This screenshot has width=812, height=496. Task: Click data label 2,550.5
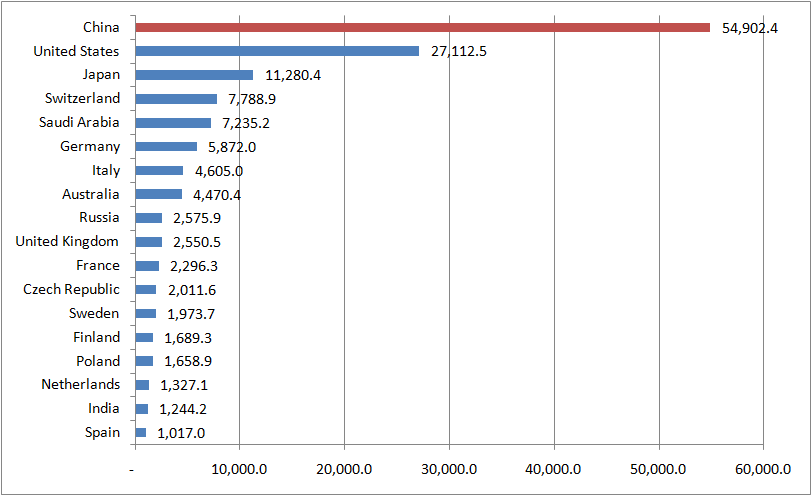197,242
